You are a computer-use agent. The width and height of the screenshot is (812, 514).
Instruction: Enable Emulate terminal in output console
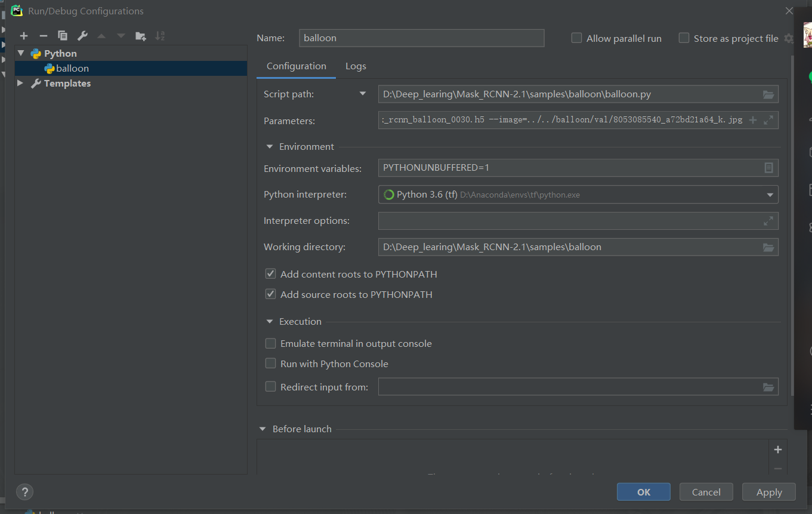tap(271, 344)
